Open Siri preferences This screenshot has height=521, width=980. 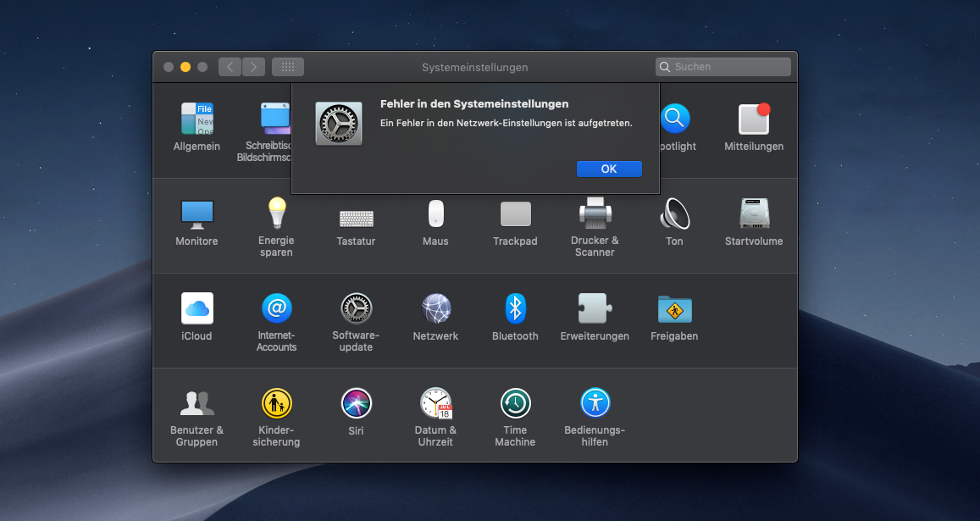point(356,404)
